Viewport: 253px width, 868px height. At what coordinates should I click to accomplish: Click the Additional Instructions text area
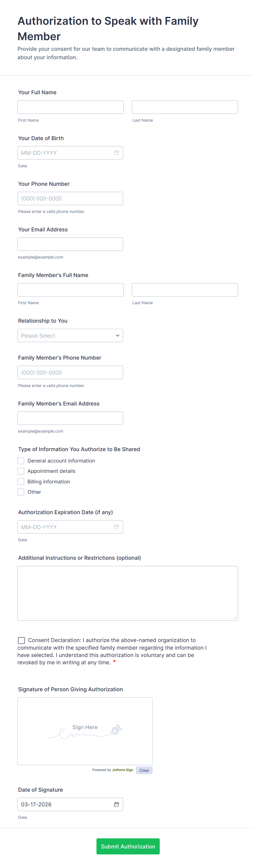128,593
